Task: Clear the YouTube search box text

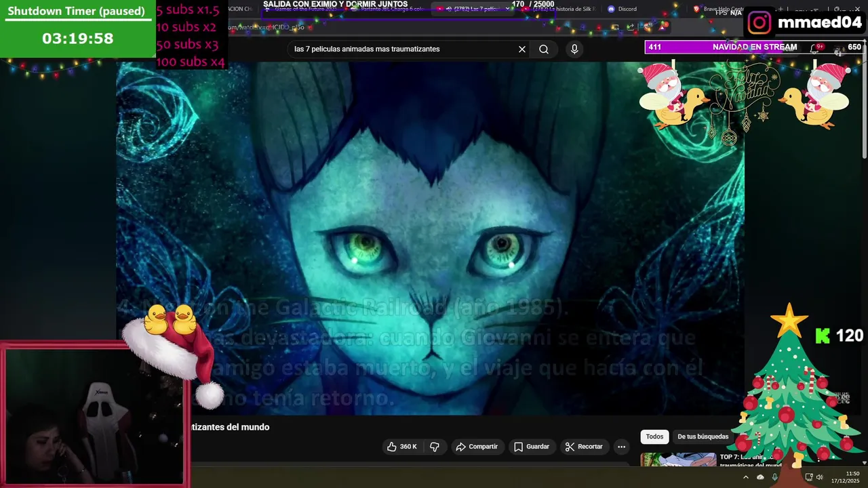Action: (x=522, y=49)
